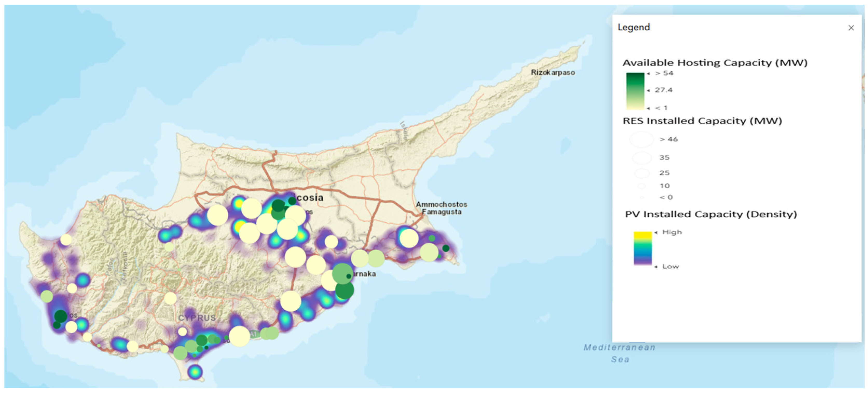Click the pale yellow circle west of Famagusta
Image resolution: width=868 pixels, height=394 pixels.
pyautogui.click(x=409, y=238)
